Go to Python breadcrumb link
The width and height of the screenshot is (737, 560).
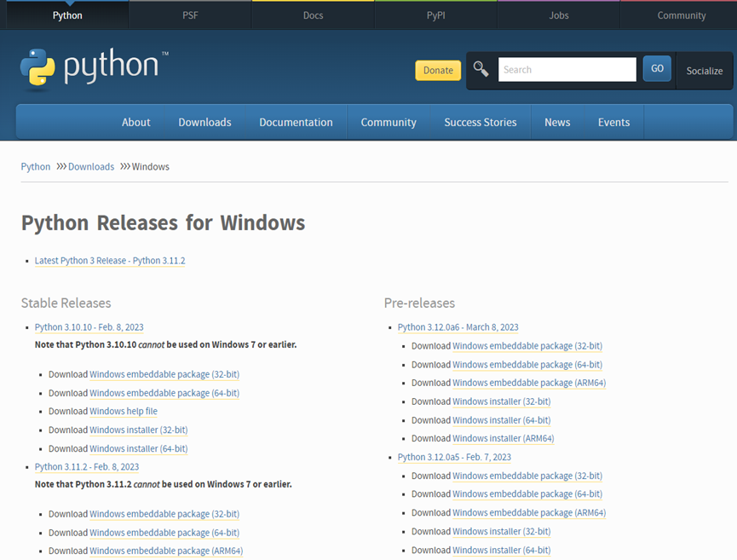point(35,167)
